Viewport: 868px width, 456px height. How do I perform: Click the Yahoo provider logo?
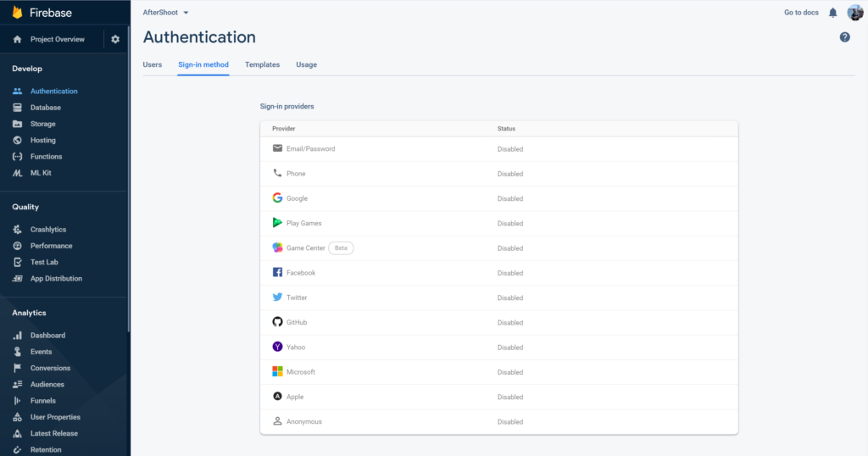pos(277,347)
